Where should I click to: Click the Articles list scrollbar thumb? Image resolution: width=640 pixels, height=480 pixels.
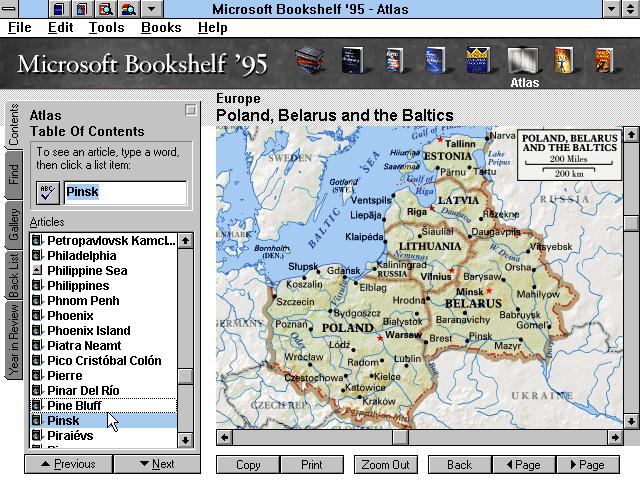(x=185, y=376)
